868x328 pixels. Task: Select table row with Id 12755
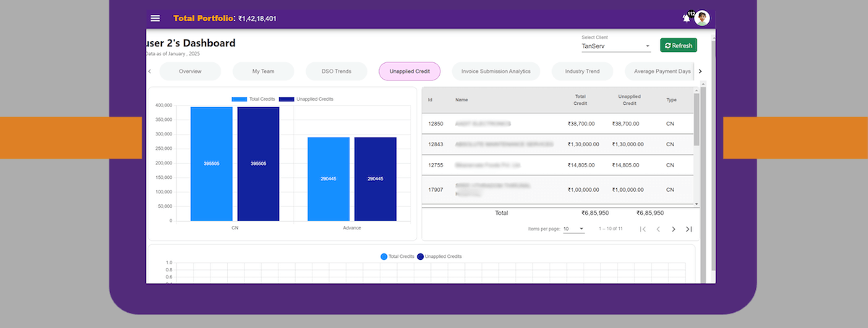tap(558, 165)
